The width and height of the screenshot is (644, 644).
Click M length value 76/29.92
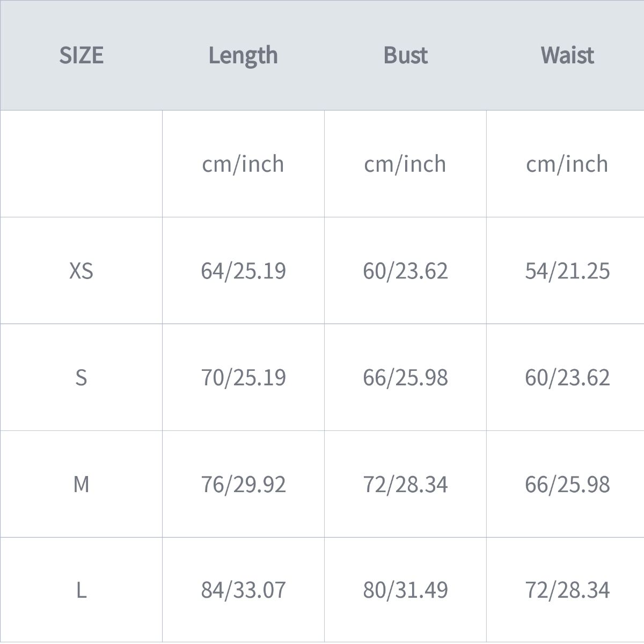tap(243, 484)
